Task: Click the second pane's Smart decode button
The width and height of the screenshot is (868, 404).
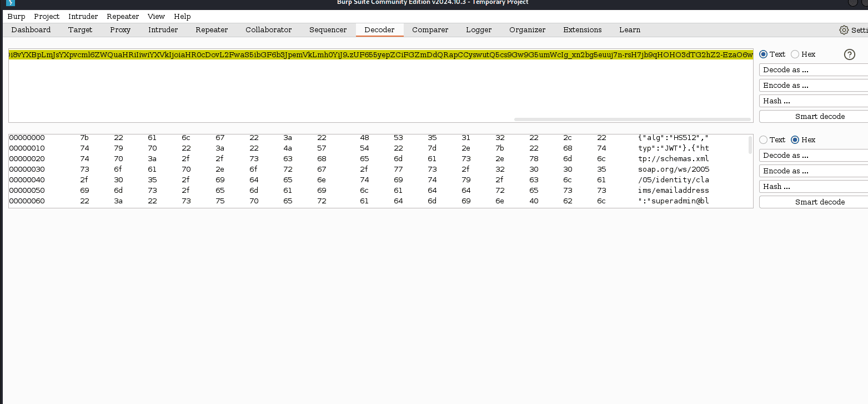Action: pyautogui.click(x=814, y=202)
